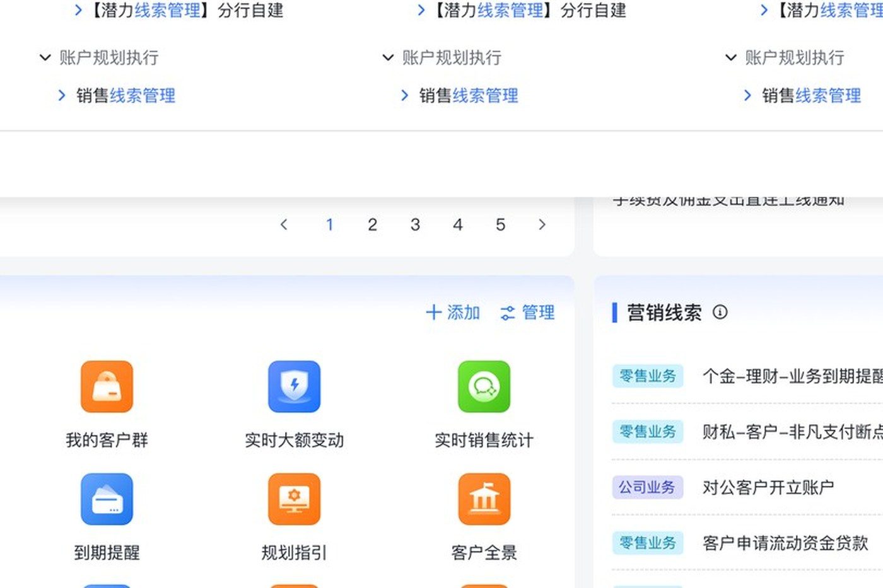The width and height of the screenshot is (883, 588).
Task: Open the 到期提醒 card icon
Action: (x=107, y=499)
